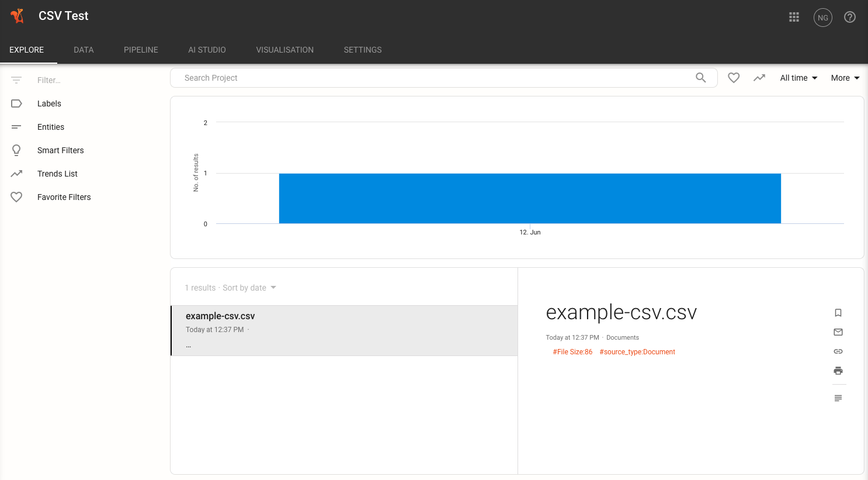The width and height of the screenshot is (868, 480).
Task: Open Favorite Filters in the sidebar
Action: [64, 197]
